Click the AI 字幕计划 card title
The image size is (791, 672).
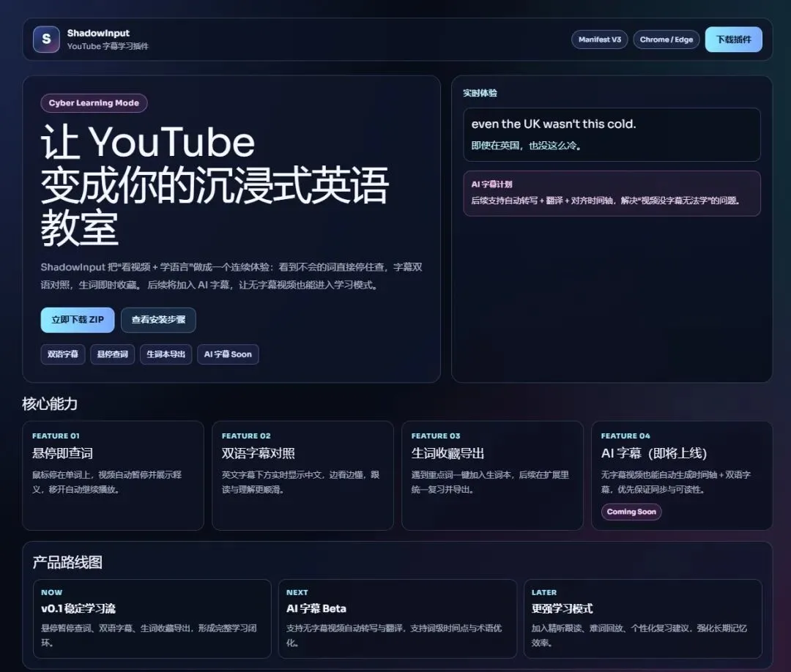click(x=492, y=184)
